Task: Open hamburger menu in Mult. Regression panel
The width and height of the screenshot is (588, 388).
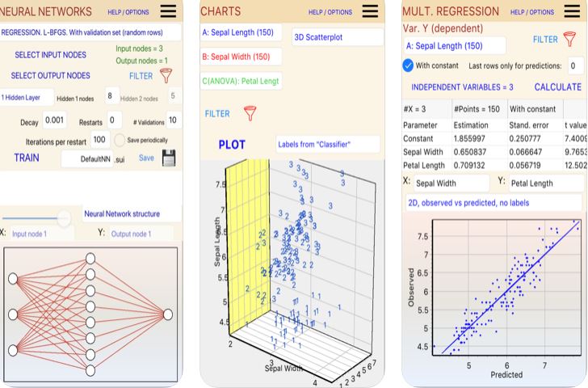Action: click(x=571, y=11)
